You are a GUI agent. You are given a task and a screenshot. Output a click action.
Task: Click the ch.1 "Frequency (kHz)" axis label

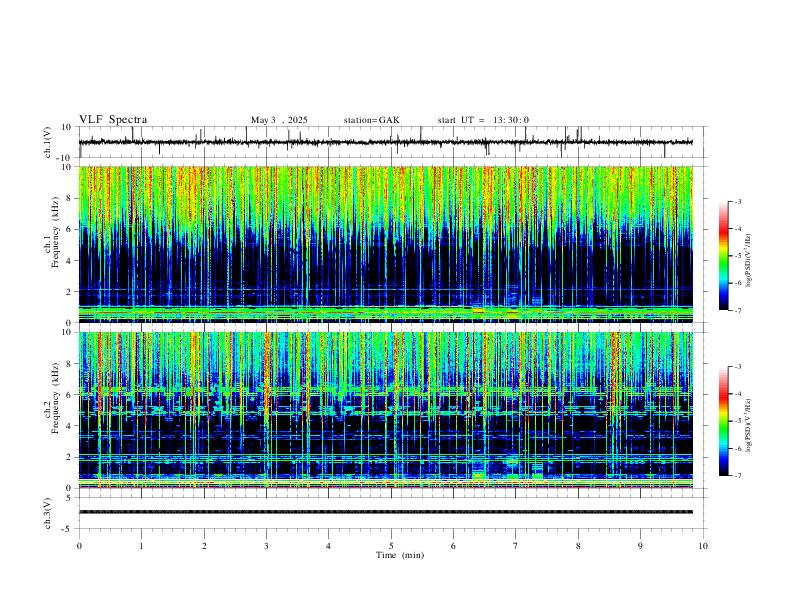click(x=55, y=232)
